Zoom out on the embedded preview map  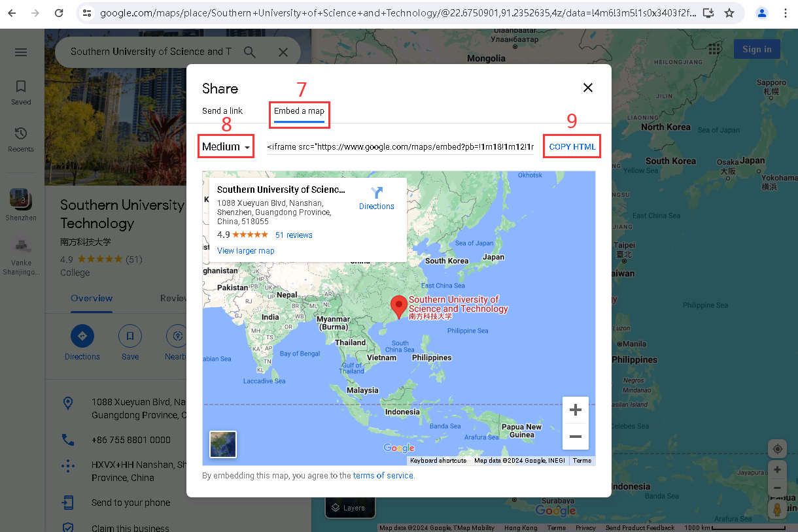click(576, 437)
